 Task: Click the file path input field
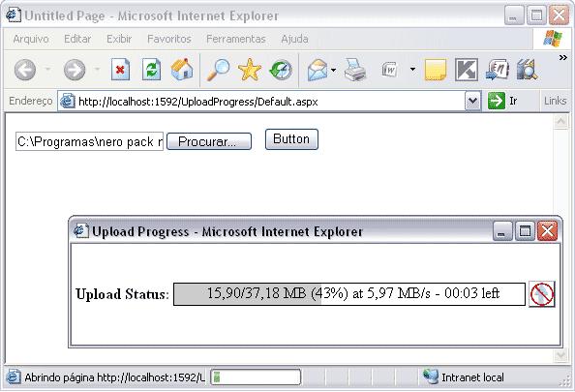tap(89, 141)
